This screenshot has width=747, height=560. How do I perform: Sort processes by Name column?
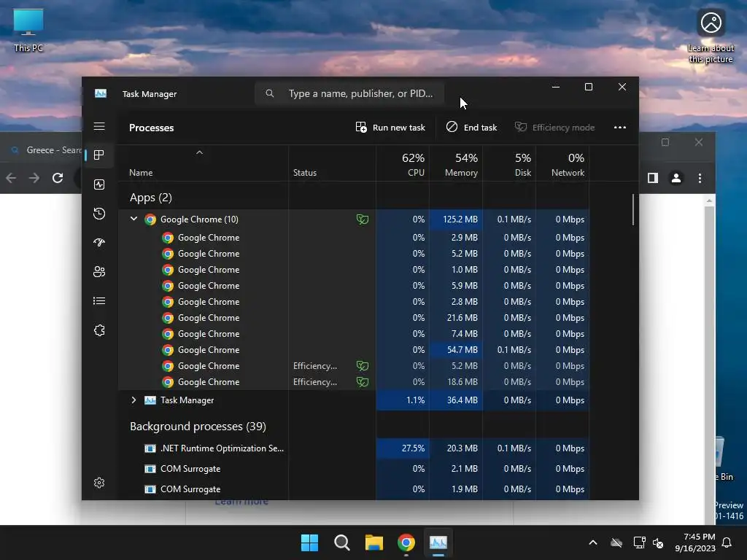pyautogui.click(x=141, y=172)
